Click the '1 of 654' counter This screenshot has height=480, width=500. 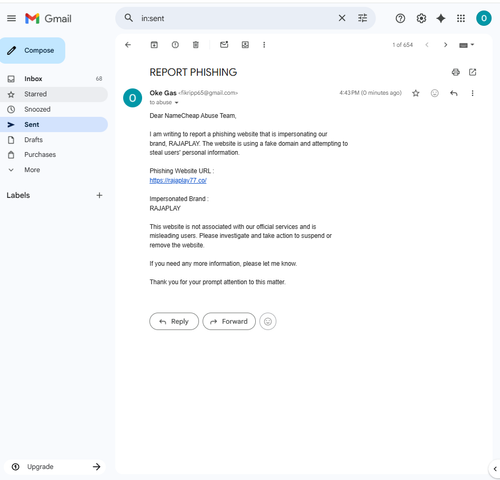(x=402, y=45)
